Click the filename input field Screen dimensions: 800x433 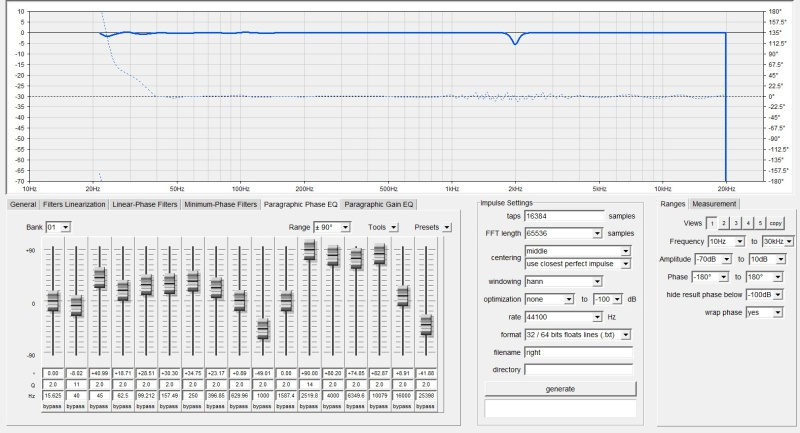point(579,352)
